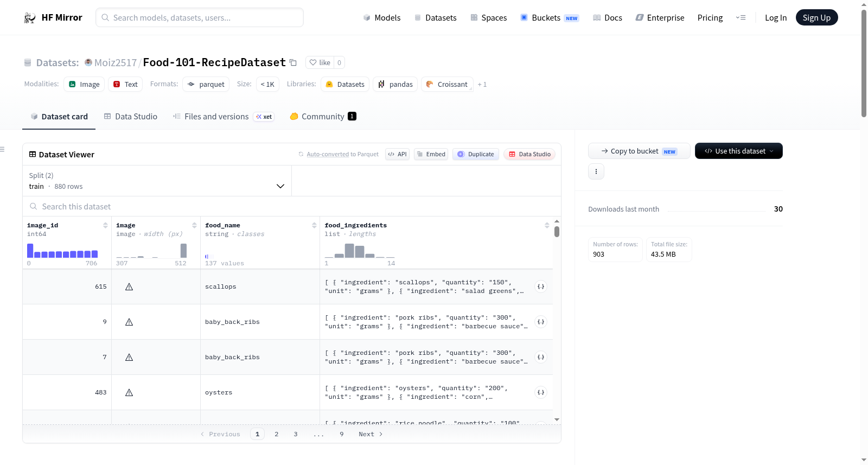Open Spaces in the top navigation
The height and width of the screenshot is (465, 868).
[488, 18]
